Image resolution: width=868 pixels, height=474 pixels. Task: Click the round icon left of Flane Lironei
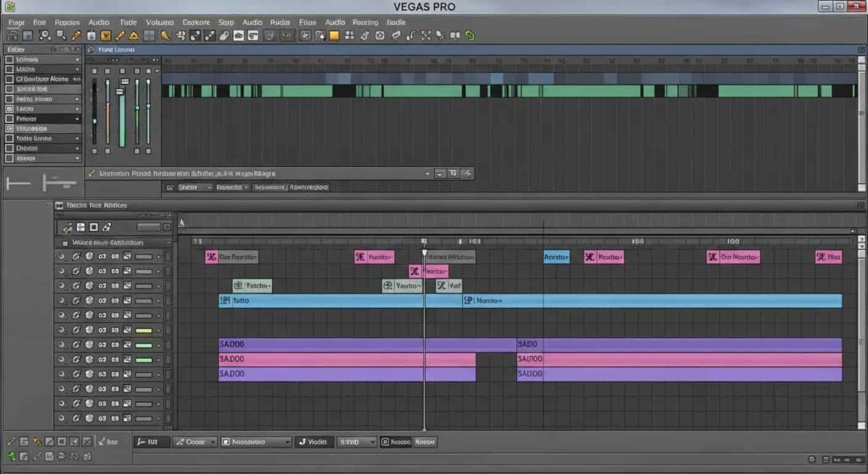pos(92,49)
